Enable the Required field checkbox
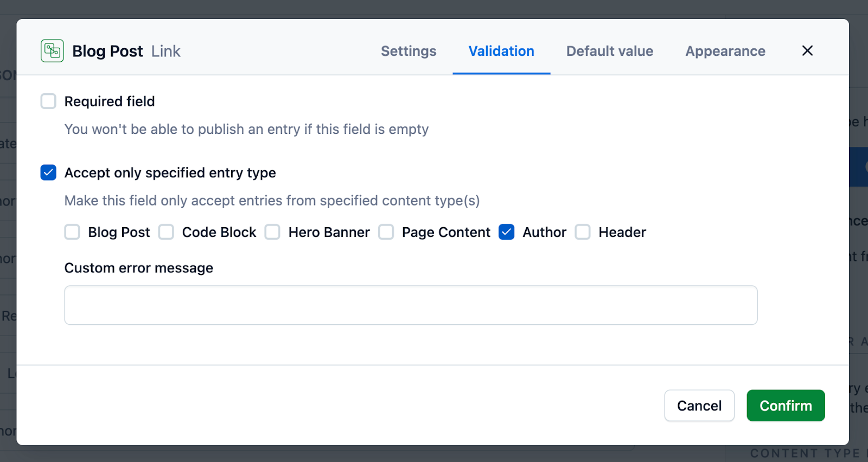868x462 pixels. pyautogui.click(x=48, y=101)
